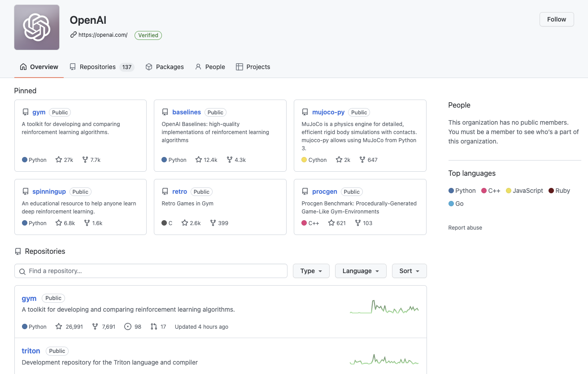Follow the OpenAI organization
The height and width of the screenshot is (374, 588).
557,19
